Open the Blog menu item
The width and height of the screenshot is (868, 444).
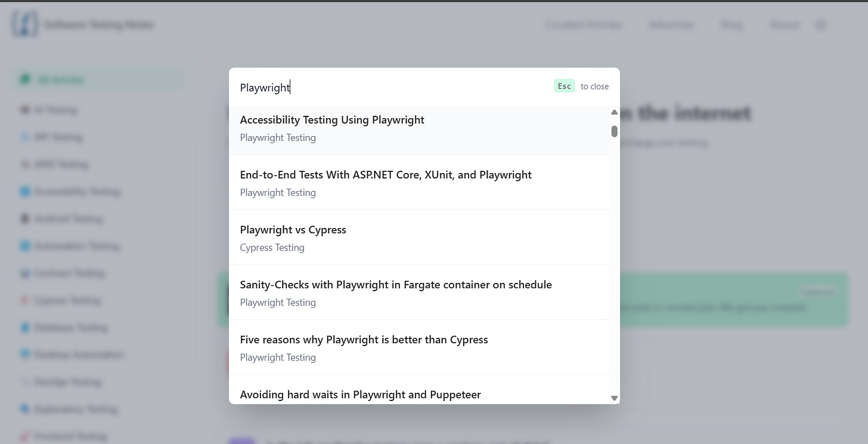pyautogui.click(x=731, y=25)
